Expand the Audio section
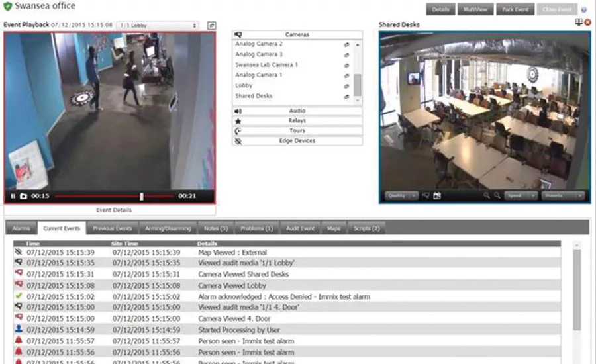Image resolution: width=596 pixels, height=364 pixels. click(x=297, y=111)
